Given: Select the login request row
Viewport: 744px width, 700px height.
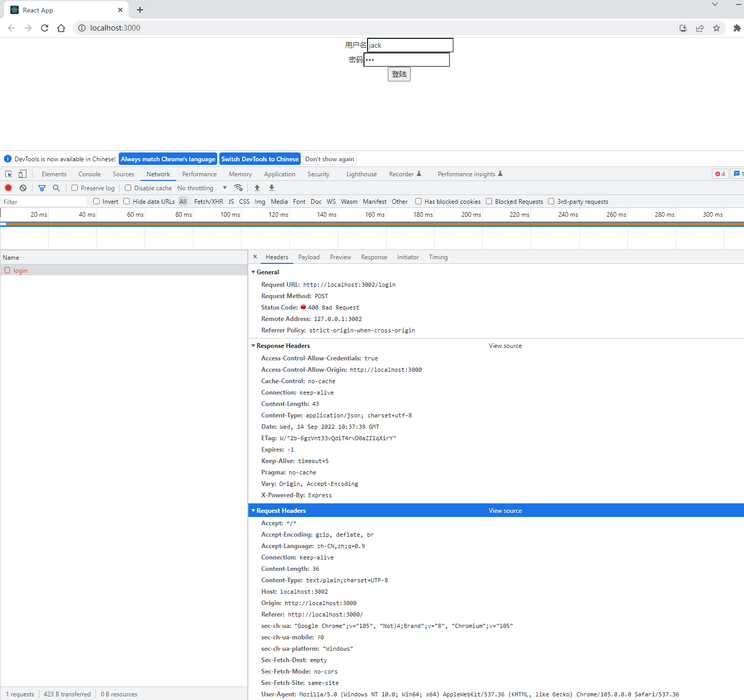Looking at the screenshot, I should [x=124, y=270].
